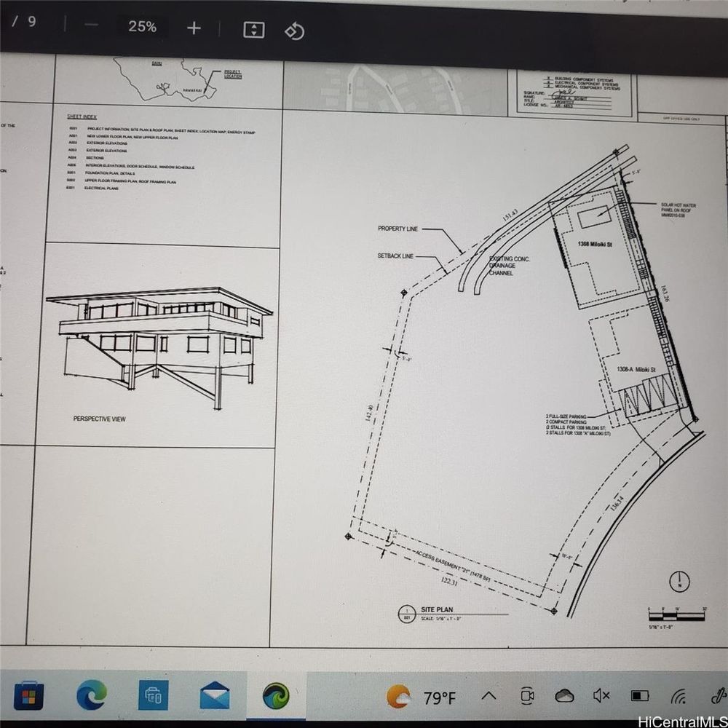Click the perspective view house drawing
This screenshot has width=728, height=728.
coord(160,342)
